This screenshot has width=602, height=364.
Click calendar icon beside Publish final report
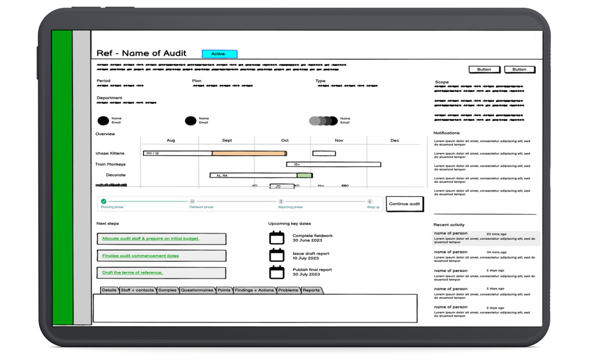click(276, 272)
